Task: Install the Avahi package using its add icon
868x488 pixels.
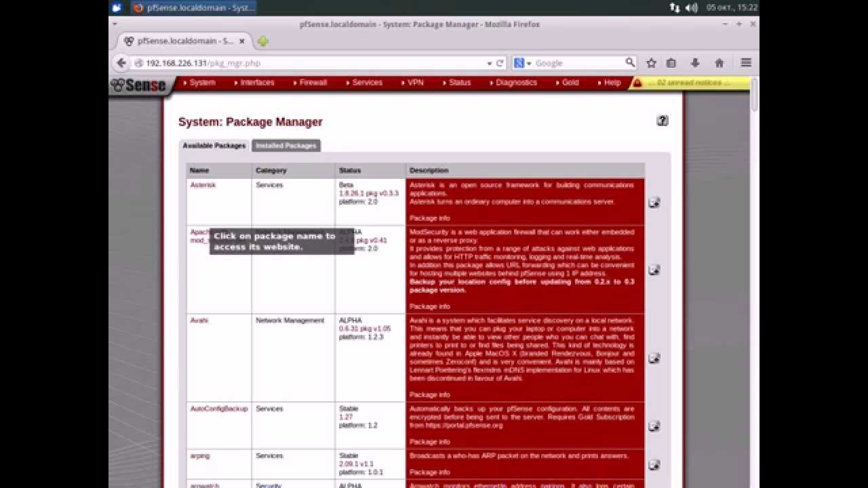Action: coord(654,358)
